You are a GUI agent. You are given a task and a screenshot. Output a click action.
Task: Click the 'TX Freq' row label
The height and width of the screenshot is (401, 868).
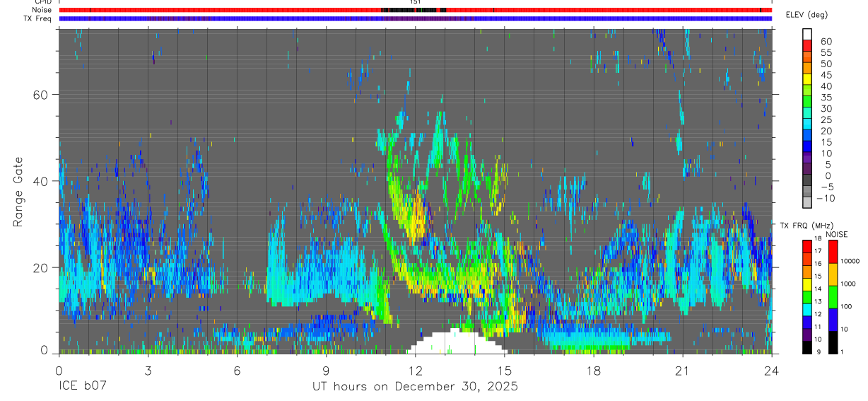39,18
